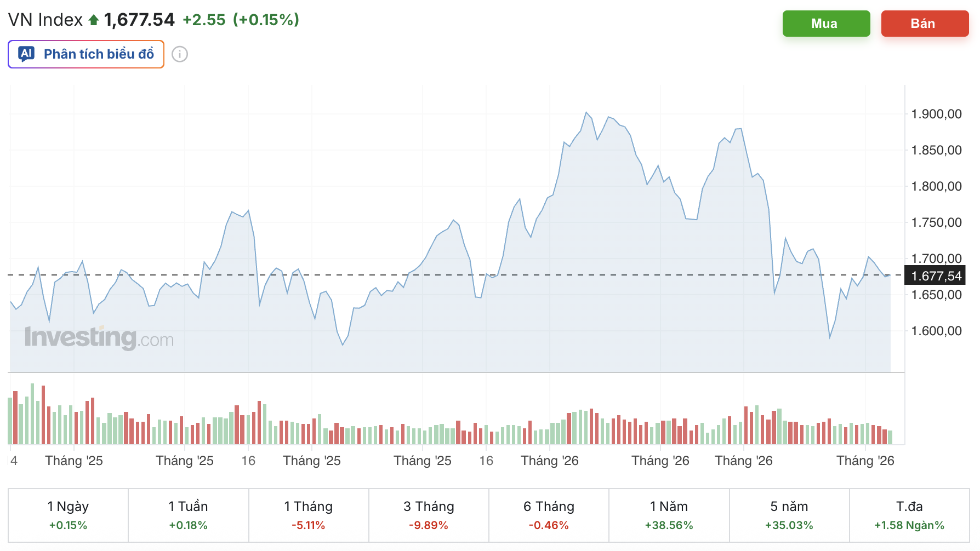Select the 1 Tháng period tab
This screenshot has height=551, width=980.
click(309, 515)
